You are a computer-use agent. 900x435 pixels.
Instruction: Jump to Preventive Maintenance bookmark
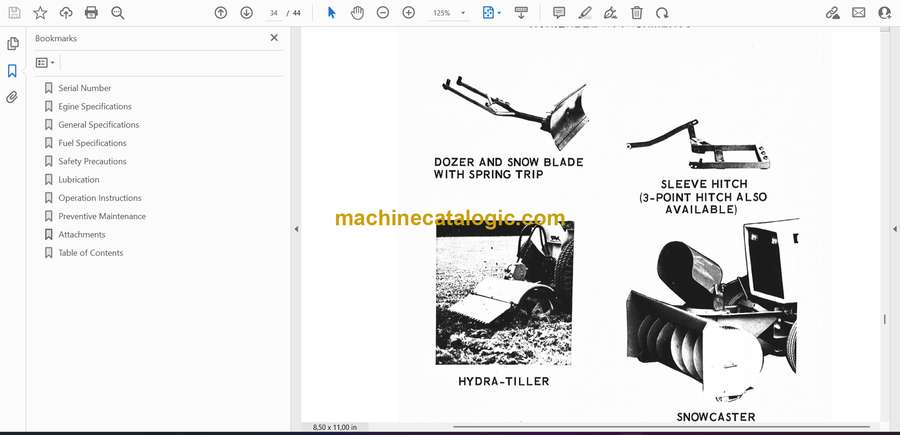[x=102, y=216]
